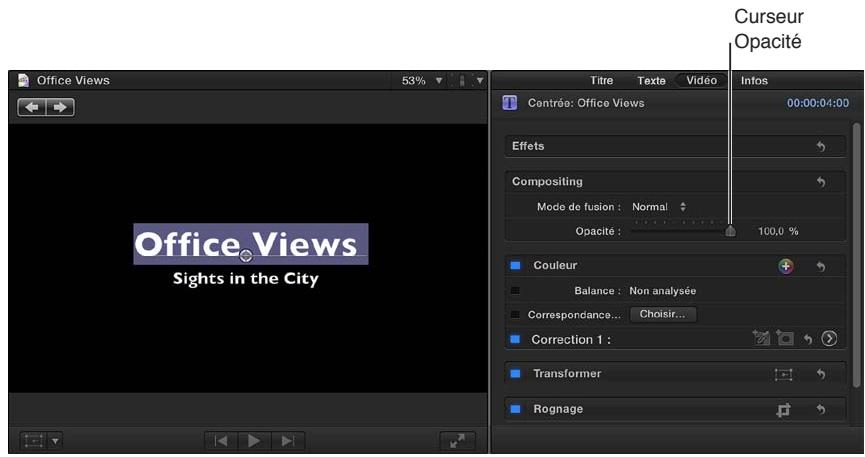Viewport: 865px width, 457px height.
Task: Toggle the Correspondance checkbox
Action: click(x=515, y=315)
